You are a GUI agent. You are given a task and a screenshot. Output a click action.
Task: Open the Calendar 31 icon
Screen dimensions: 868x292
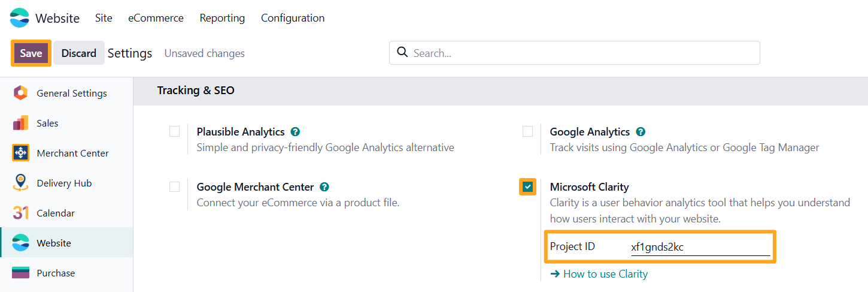click(20, 213)
